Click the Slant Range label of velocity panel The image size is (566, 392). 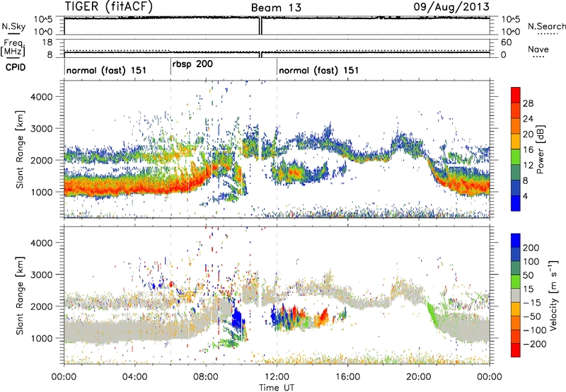click(20, 296)
